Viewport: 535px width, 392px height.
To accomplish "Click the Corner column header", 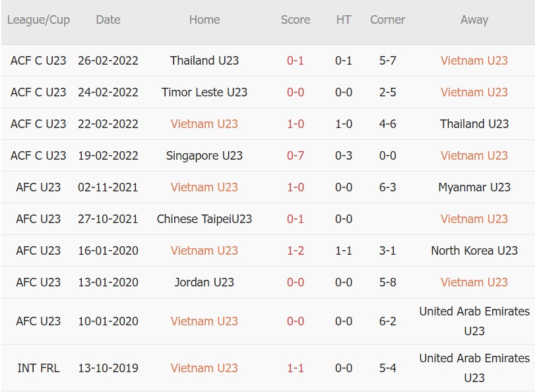I will coord(387,20).
